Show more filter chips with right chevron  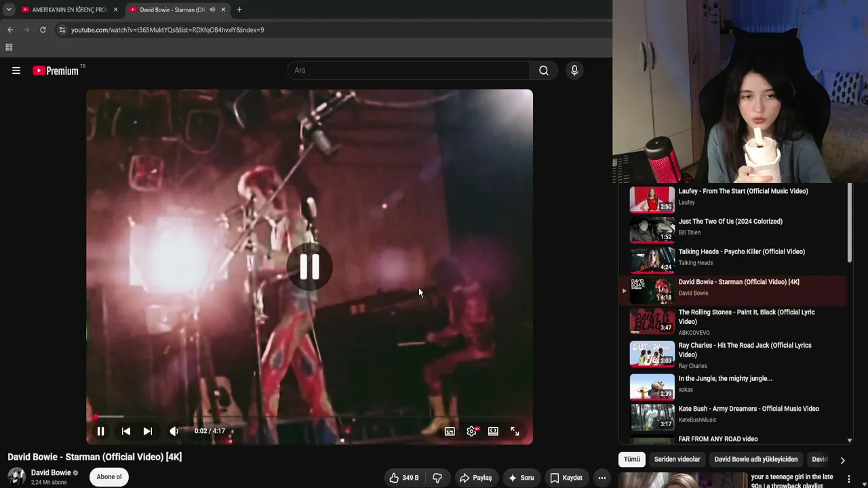pyautogui.click(x=842, y=460)
